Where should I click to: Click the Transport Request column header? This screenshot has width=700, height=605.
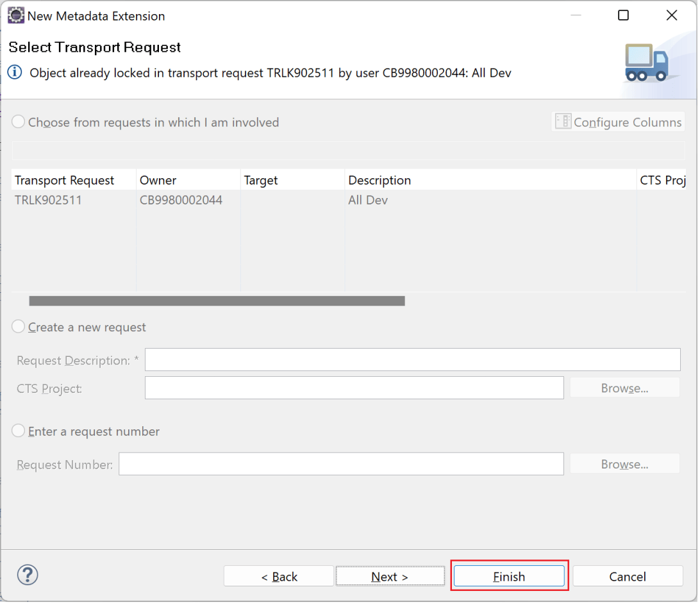(x=74, y=180)
